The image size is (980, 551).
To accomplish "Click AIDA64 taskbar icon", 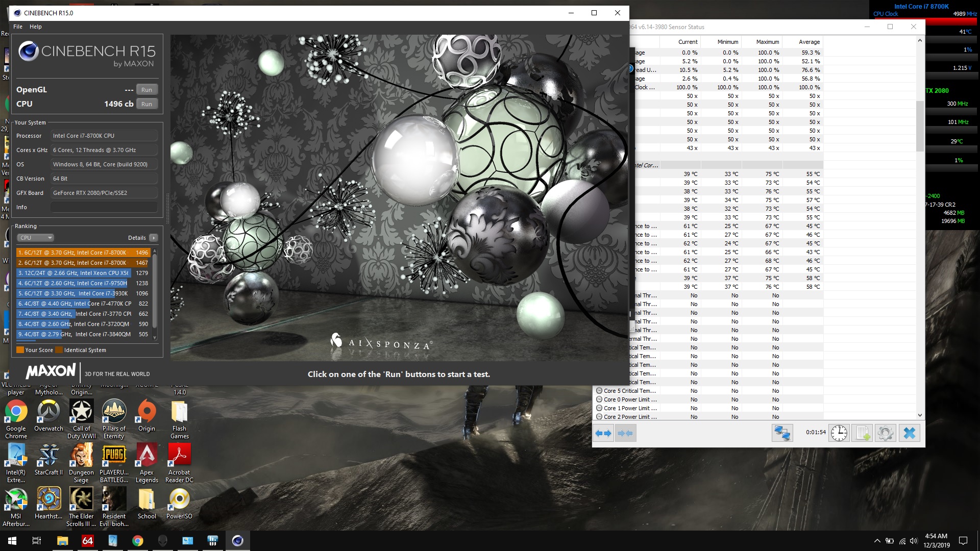I will (x=88, y=541).
